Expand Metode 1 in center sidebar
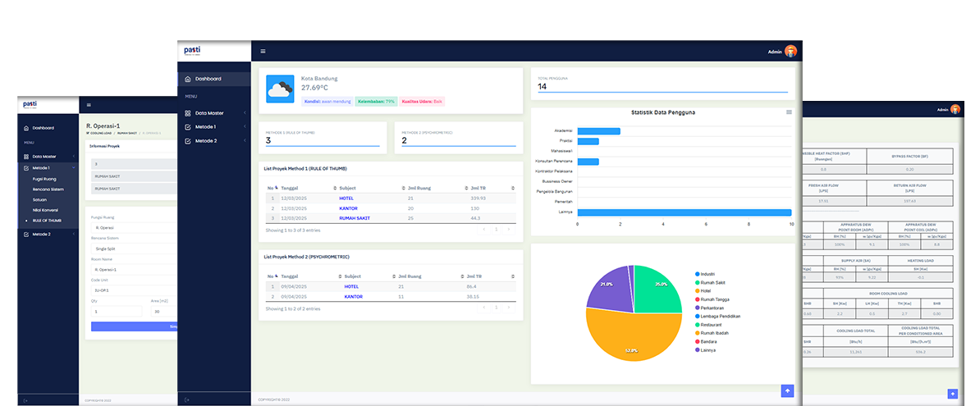This screenshot has height=406, width=980. [213, 127]
